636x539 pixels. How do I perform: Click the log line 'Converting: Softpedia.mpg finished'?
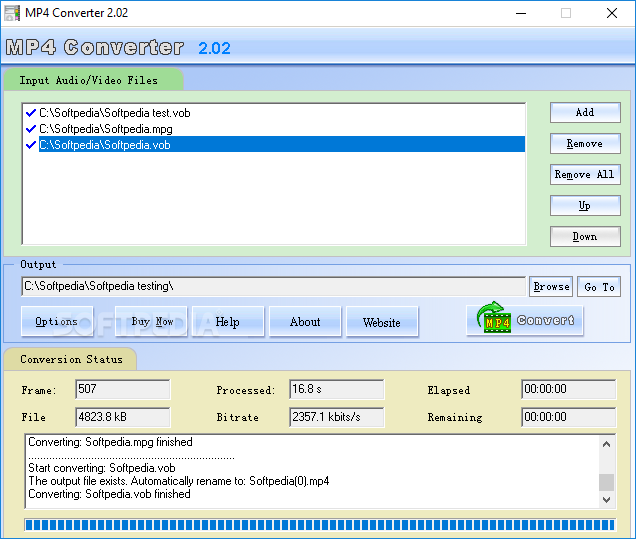pos(110,442)
